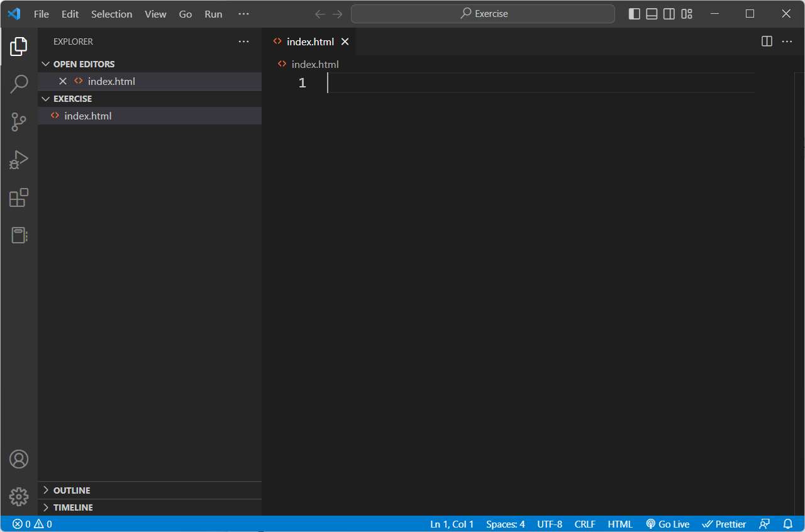Screen dimensions: 805x532
Task: Expand the Outline section
Action: pyautogui.click(x=45, y=490)
